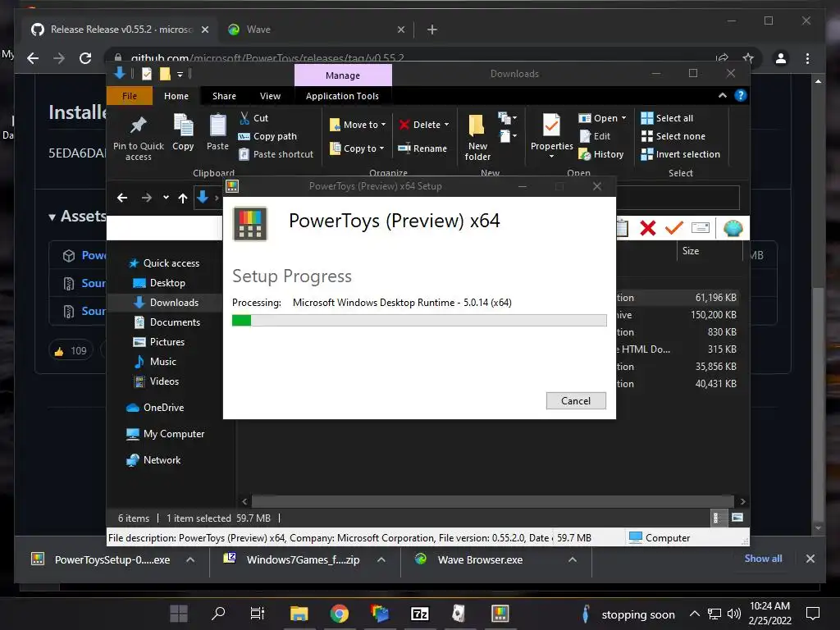Viewport: 840px width, 630px height.
Task: Go back in File Explorer
Action: coord(122,198)
